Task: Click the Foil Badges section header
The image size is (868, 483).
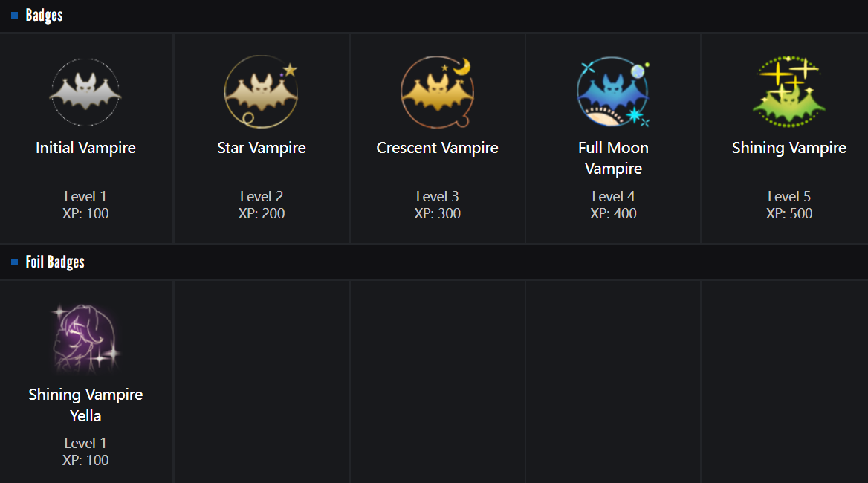Action: tap(55, 262)
